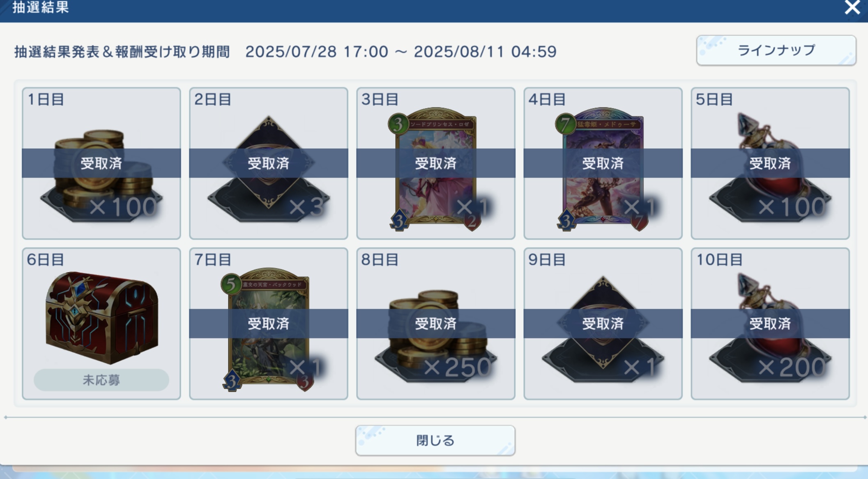Select the Day 9 ticket x1 reward
Image resolution: width=868 pixels, height=479 pixels.
[603, 329]
